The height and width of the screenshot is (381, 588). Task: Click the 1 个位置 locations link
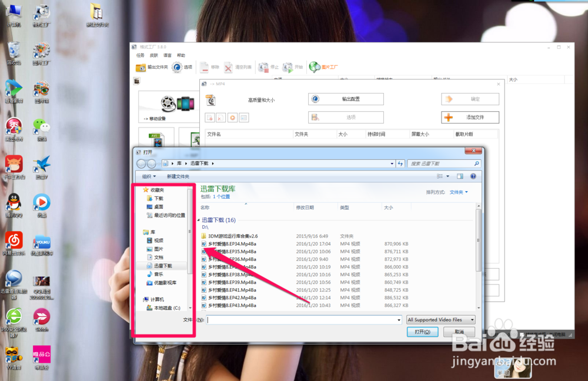coord(221,197)
